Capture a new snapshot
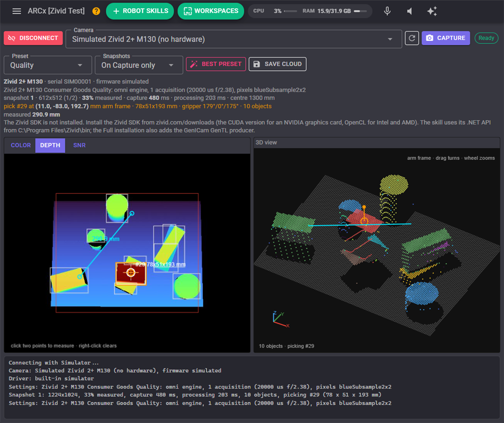Image resolution: width=504 pixels, height=423 pixels. point(445,38)
